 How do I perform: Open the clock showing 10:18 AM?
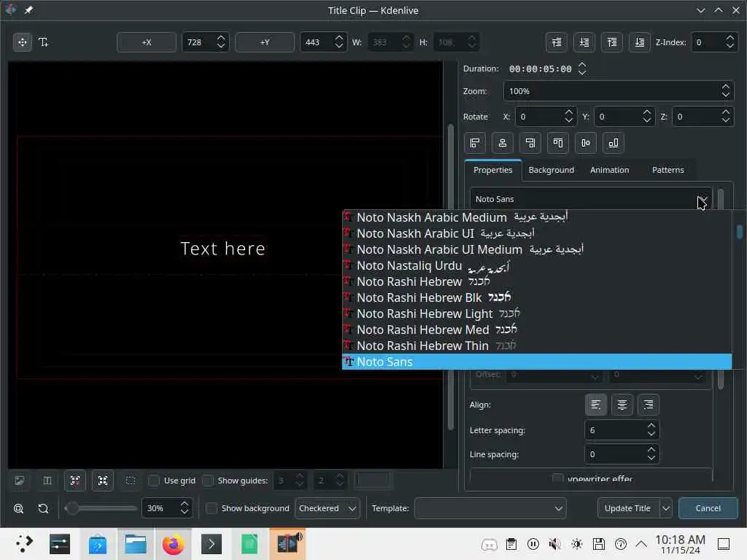(x=680, y=544)
